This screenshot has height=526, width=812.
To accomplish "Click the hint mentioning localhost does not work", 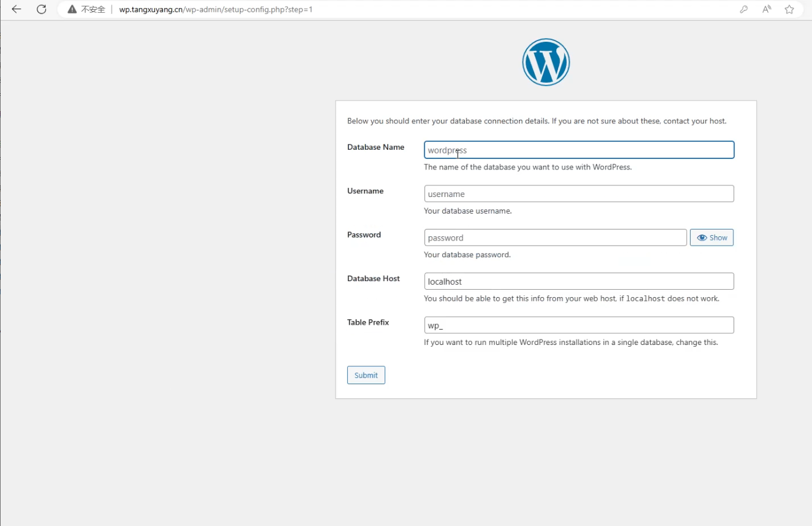I will pos(572,298).
